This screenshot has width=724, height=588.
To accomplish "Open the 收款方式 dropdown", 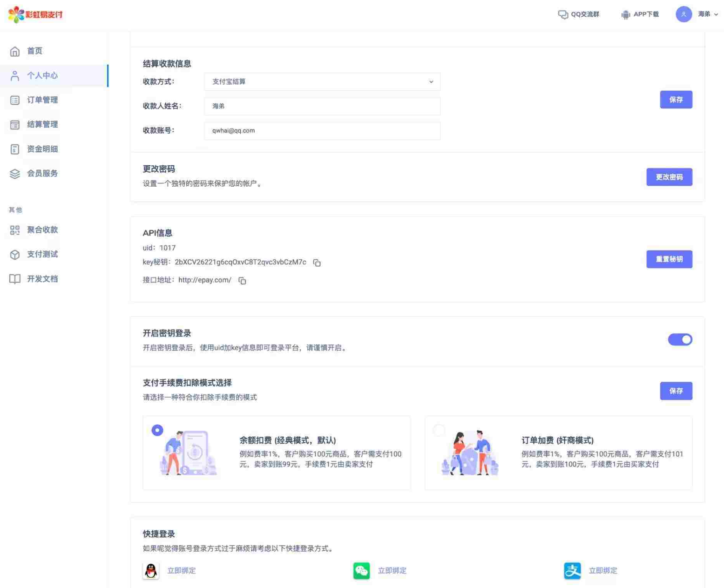I will (322, 82).
